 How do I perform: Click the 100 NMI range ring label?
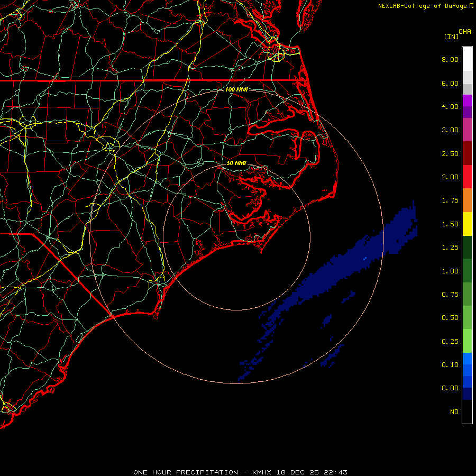236,89
